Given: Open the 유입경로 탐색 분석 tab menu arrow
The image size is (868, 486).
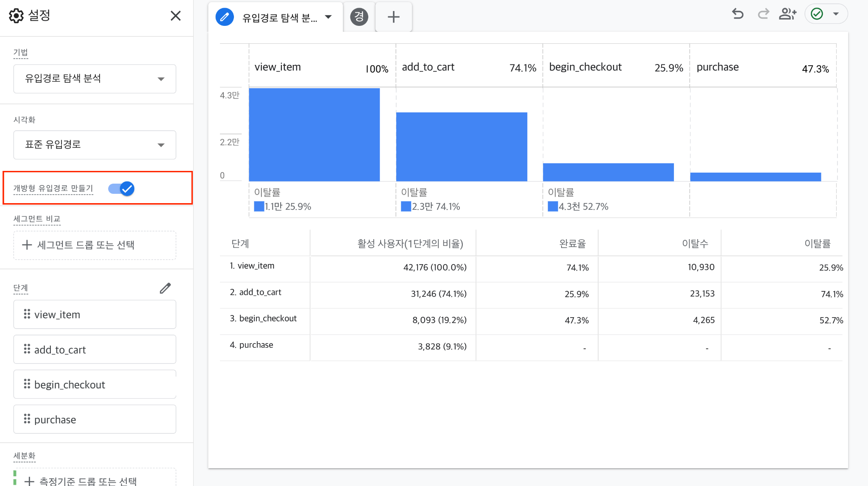Looking at the screenshot, I should coord(328,17).
